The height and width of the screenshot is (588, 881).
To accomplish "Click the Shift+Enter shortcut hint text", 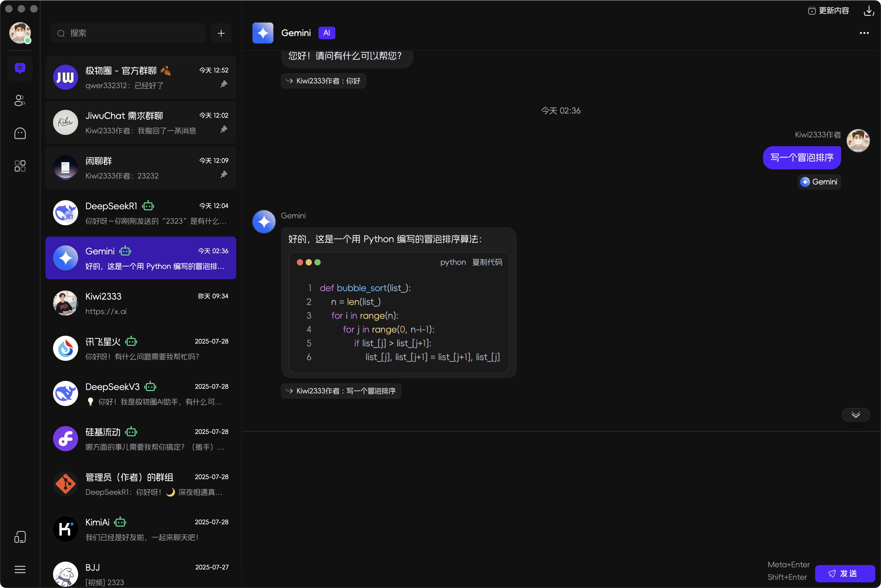I will pyautogui.click(x=787, y=577).
